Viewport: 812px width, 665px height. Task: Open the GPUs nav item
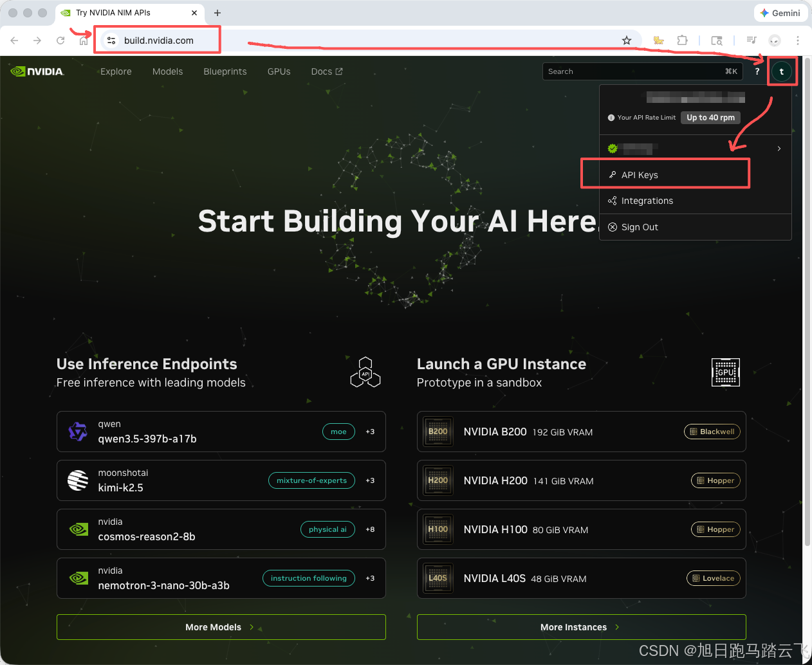[279, 71]
